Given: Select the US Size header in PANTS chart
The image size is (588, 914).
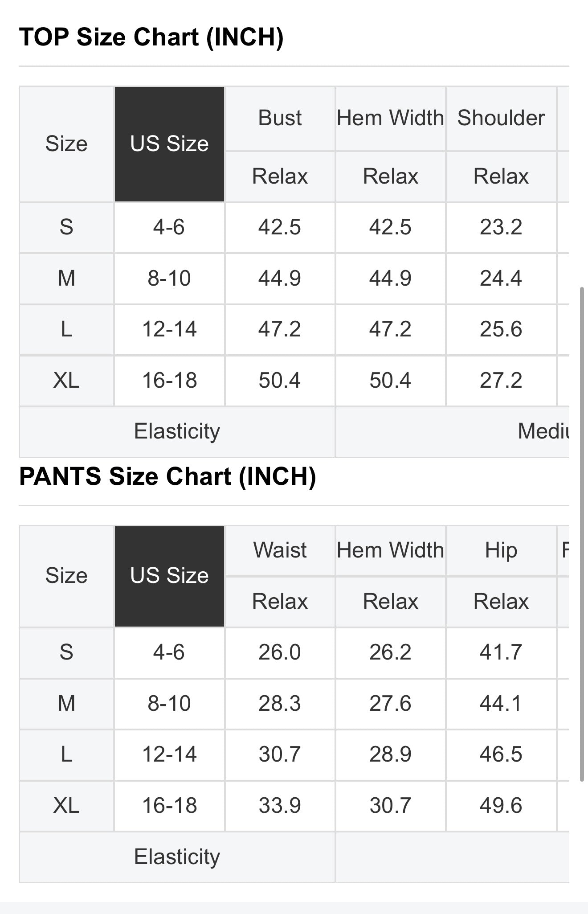Looking at the screenshot, I should click(x=169, y=576).
